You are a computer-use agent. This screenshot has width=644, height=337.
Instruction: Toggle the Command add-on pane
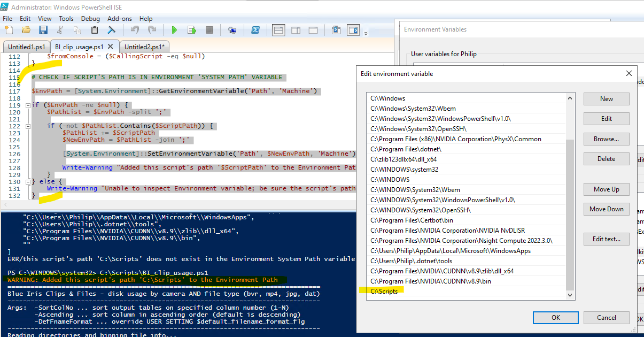[x=353, y=30]
